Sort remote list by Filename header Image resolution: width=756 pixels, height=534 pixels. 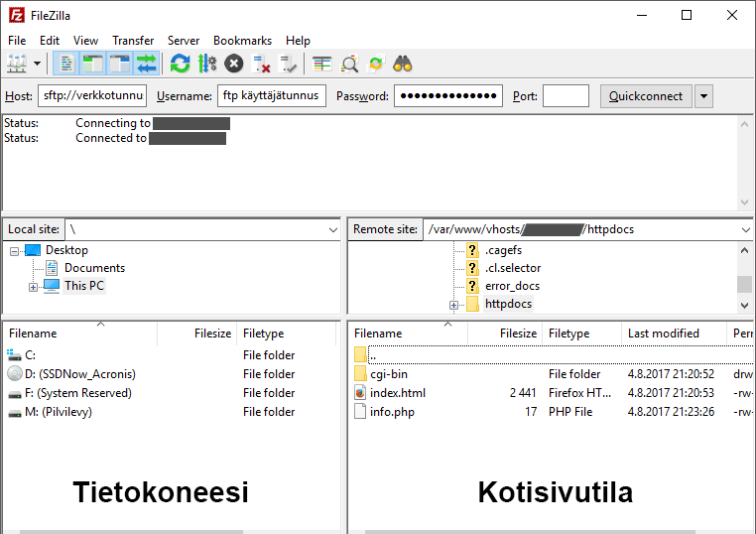coord(409,334)
